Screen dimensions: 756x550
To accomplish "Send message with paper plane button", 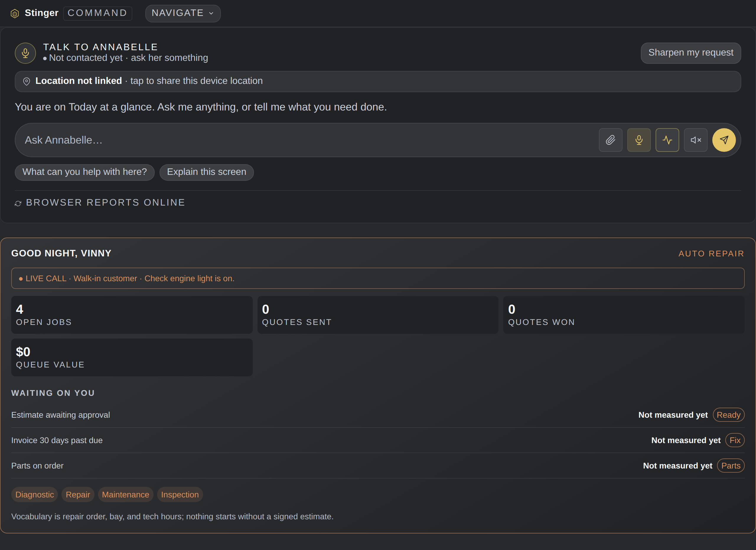I will tap(724, 140).
